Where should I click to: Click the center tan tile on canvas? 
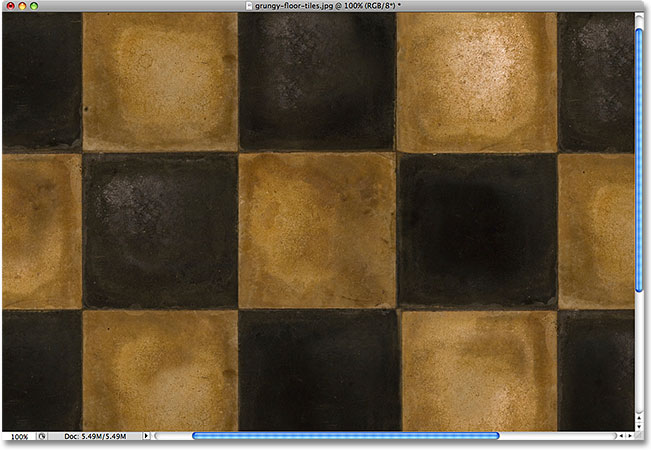coord(318,230)
